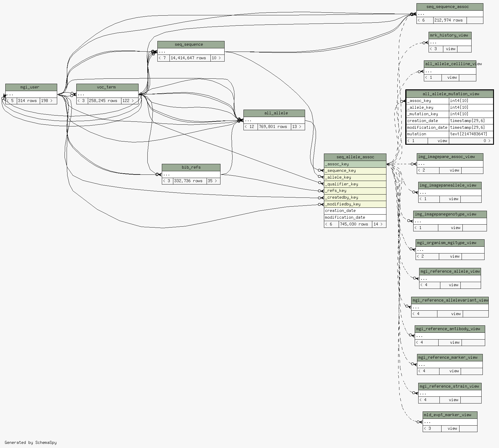Open the all_allele_cellline_view header
This screenshot has height=448, width=499.
(450, 64)
